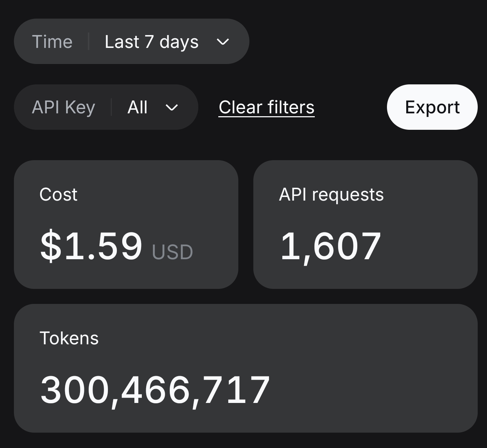Viewport: 487px width, 448px height.
Task: Open the API requests summary card
Action: (x=366, y=225)
